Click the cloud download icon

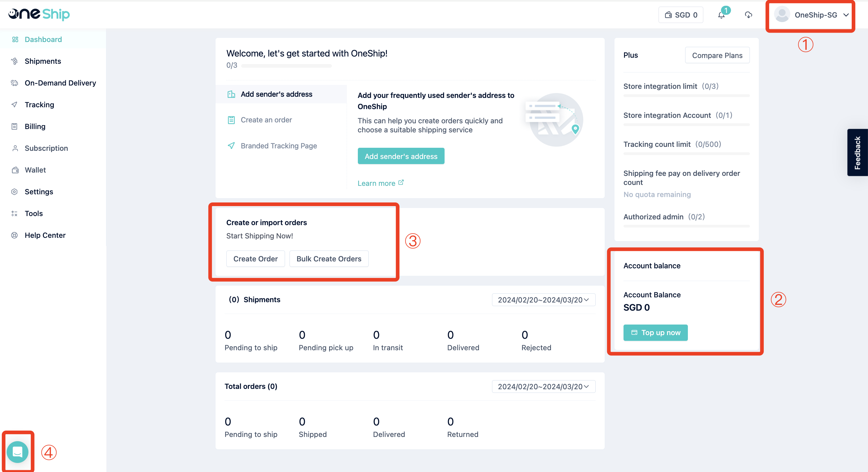click(x=748, y=15)
